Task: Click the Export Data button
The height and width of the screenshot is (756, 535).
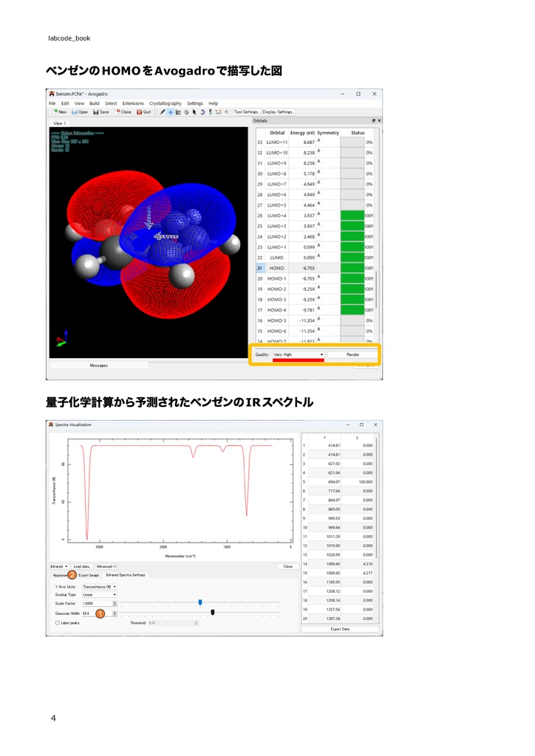Action: pyautogui.click(x=340, y=629)
